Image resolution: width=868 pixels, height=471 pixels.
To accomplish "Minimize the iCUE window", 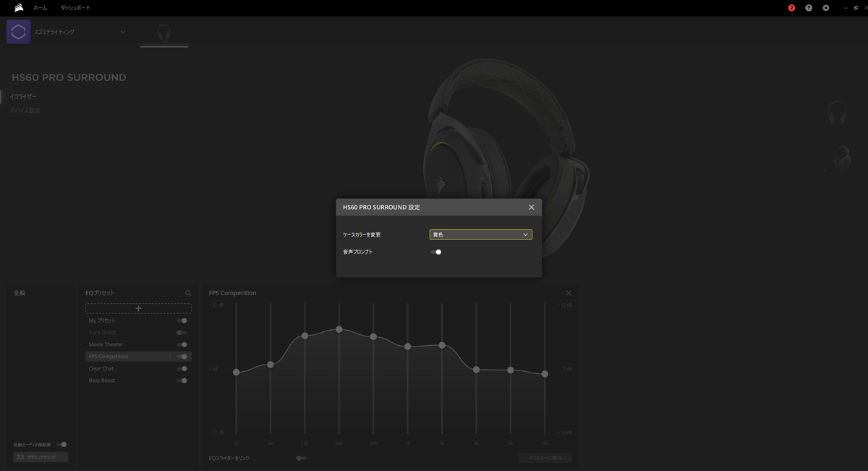I will pos(846,8).
